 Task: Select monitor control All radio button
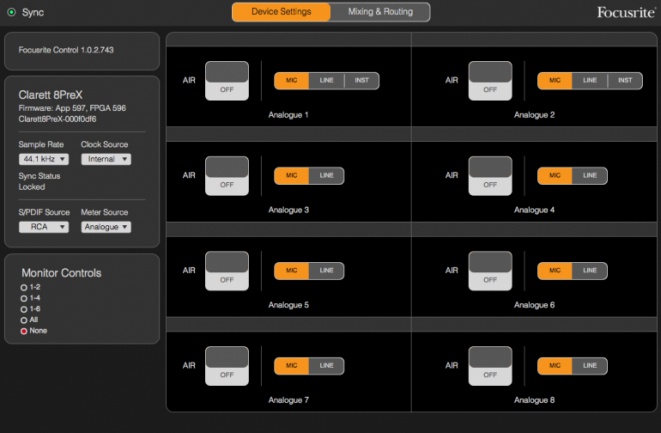point(24,320)
